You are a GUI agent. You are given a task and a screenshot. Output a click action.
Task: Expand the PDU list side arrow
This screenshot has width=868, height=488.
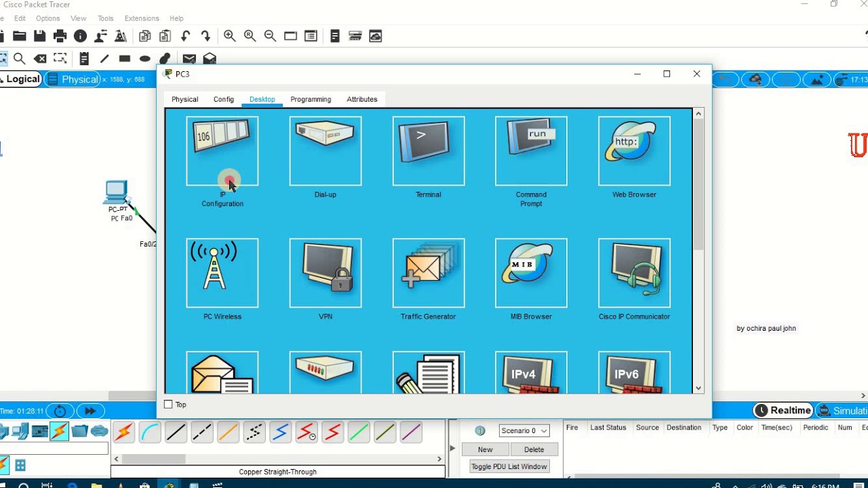tap(452, 448)
